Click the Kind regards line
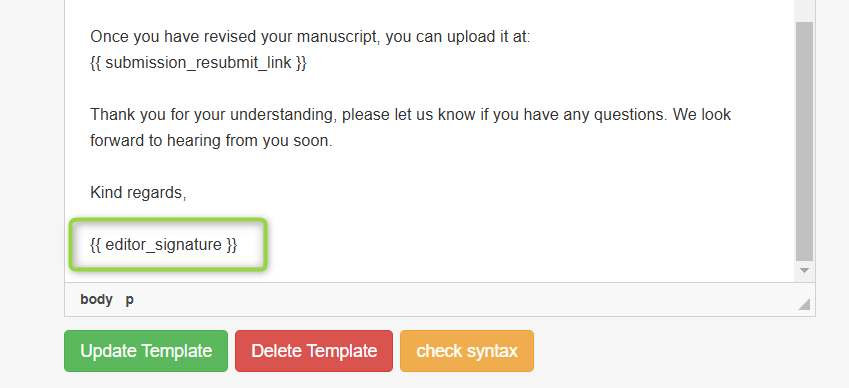Image resolution: width=849 pixels, height=388 pixels. pyautogui.click(x=138, y=193)
